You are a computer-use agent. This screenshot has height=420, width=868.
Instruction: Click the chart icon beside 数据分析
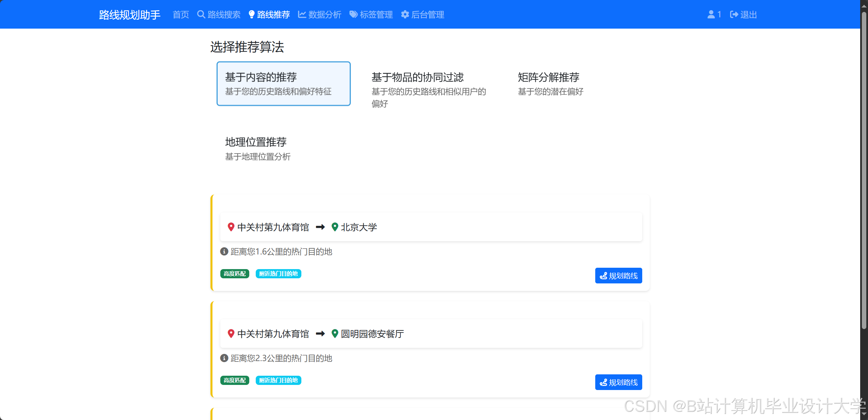coord(302,15)
